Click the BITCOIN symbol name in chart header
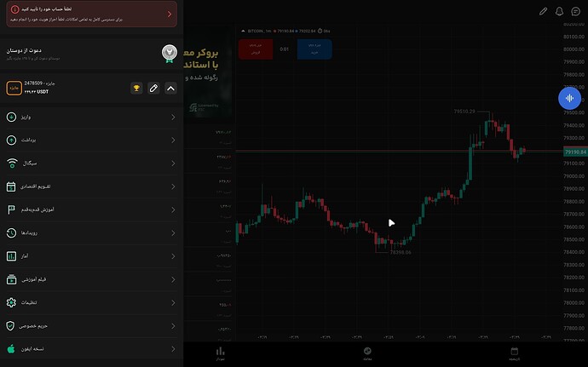The image size is (588, 367). tap(257, 32)
